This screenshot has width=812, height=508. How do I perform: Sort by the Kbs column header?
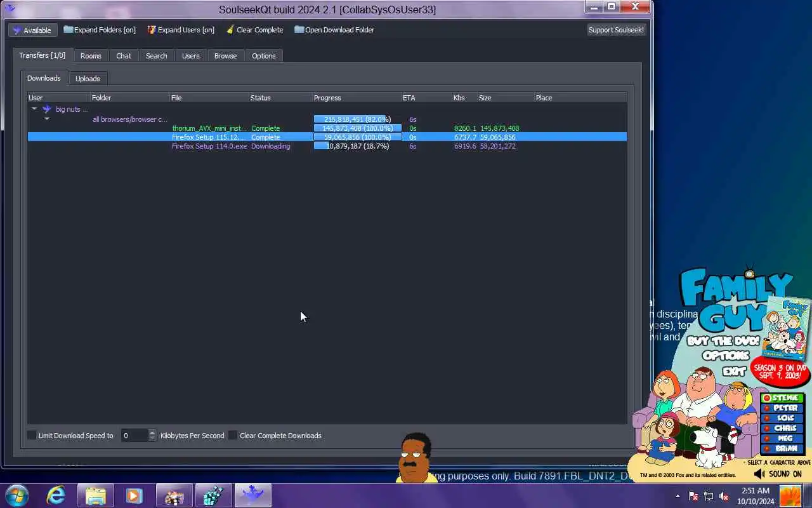[464, 98]
